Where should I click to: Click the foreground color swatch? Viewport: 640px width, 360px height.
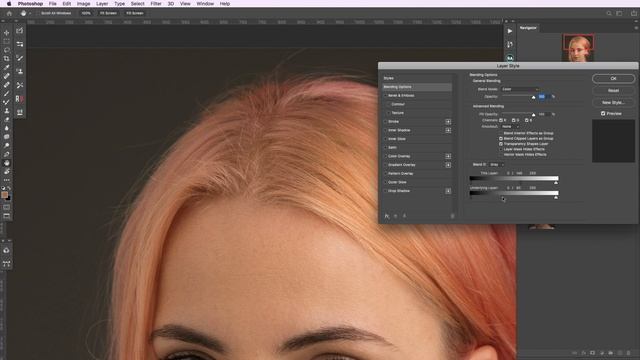tap(4, 195)
